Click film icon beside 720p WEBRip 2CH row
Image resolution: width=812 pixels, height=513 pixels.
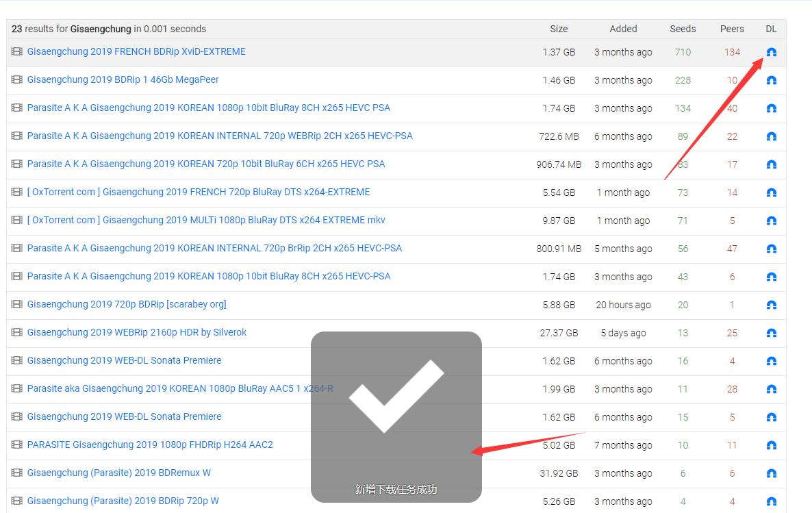(x=16, y=135)
